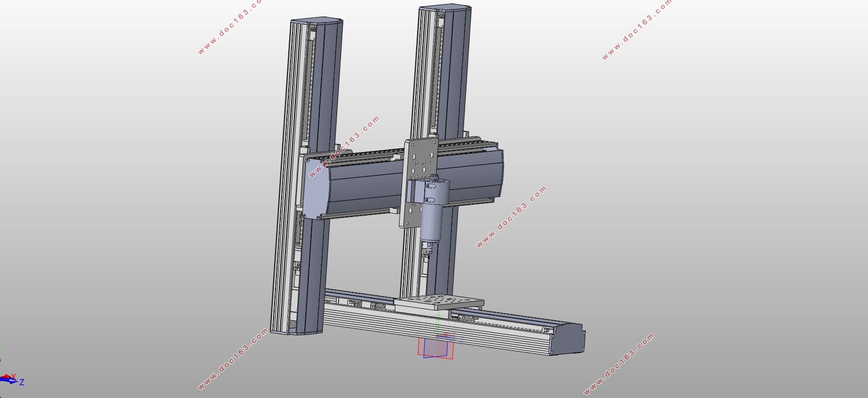Click the blue Z axis label of the orientation triad
The width and height of the screenshot is (868, 398).
click(22, 382)
